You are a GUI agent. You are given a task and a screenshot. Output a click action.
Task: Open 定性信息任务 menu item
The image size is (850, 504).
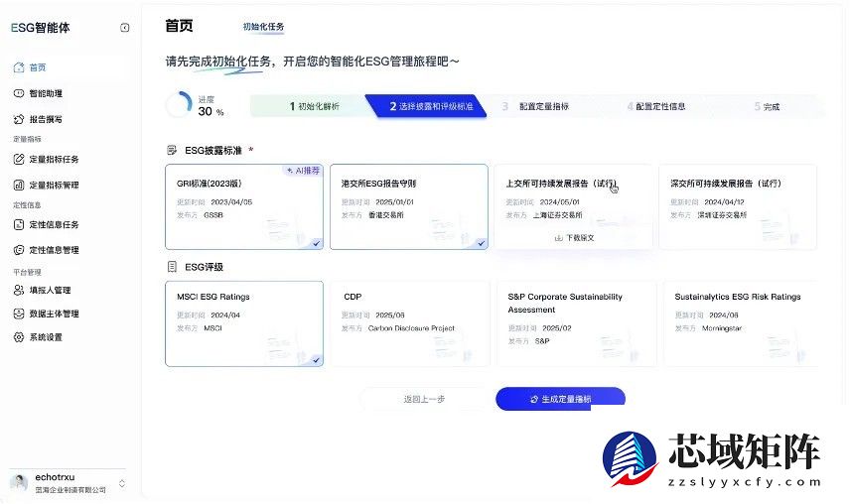pyautogui.click(x=55, y=224)
